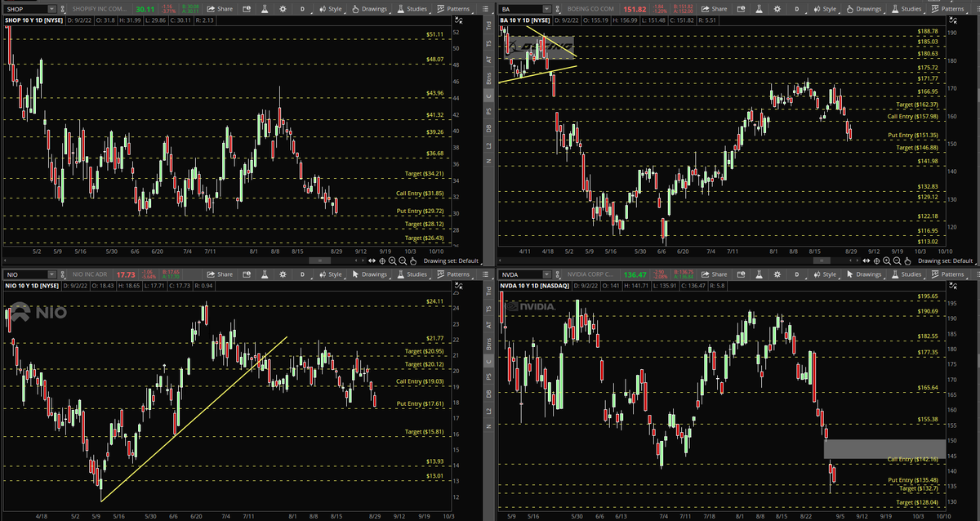Expand the NIO symbol dropdown arrow
This screenshot has width=980, height=521.
(51, 274)
